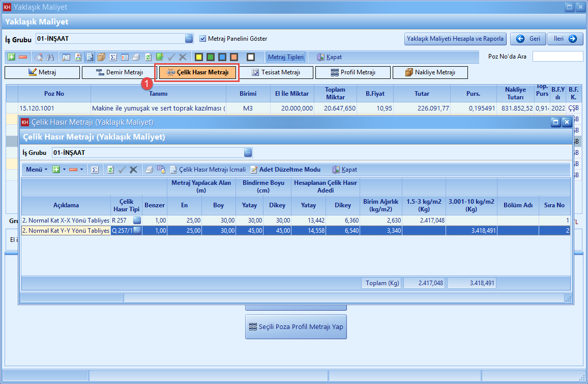Click the binoculars search icon
The width and height of the screenshot is (588, 384).
tap(51, 57)
